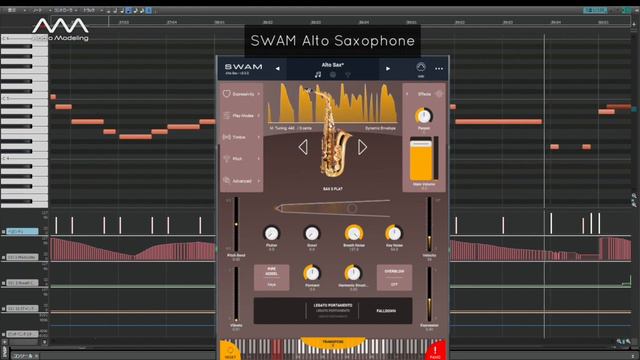Click the upper magnifier icon at piano roll's right edge
This screenshot has height=360, width=640.
point(634,196)
